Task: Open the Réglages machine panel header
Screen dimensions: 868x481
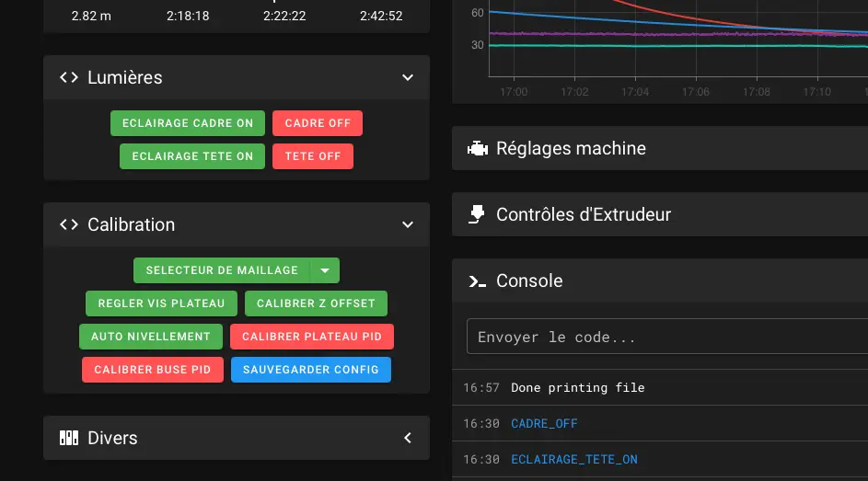Action: pos(660,148)
